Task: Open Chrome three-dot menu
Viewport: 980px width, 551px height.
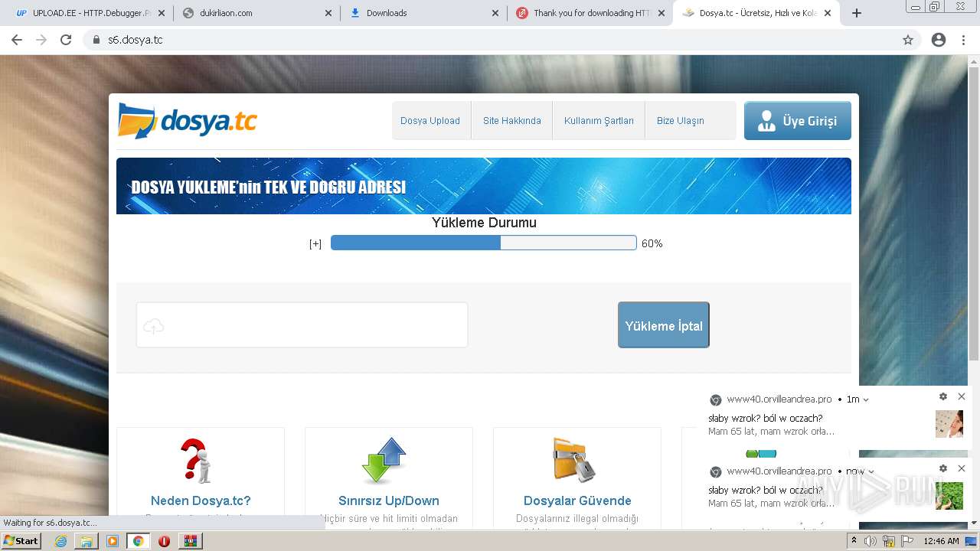Action: point(963,40)
